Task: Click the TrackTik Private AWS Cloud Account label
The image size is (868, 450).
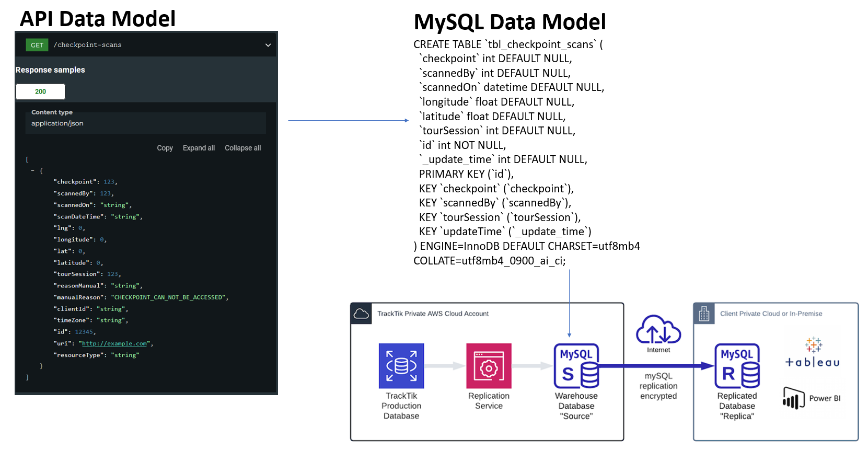Action: point(433,314)
